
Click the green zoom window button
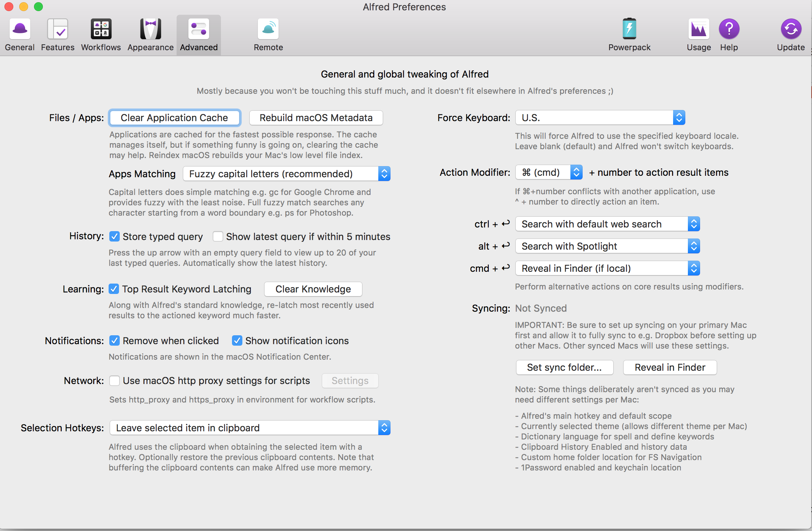click(x=38, y=7)
